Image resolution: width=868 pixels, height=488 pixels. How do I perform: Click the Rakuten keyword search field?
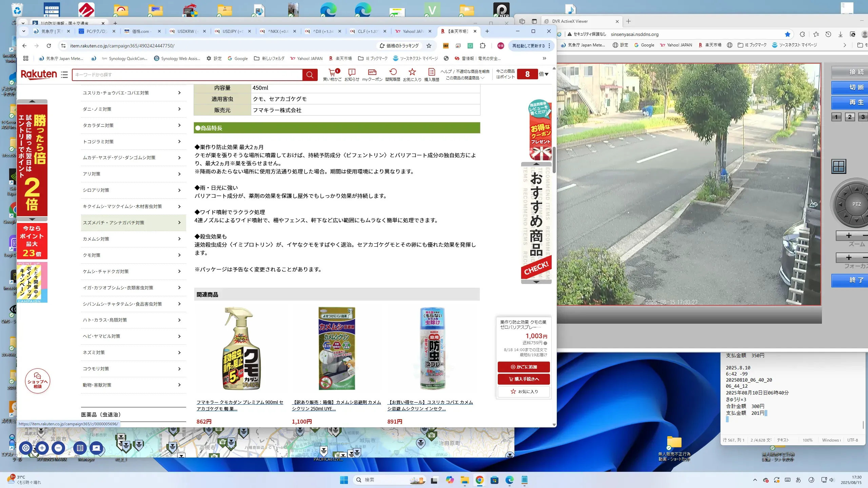point(186,75)
